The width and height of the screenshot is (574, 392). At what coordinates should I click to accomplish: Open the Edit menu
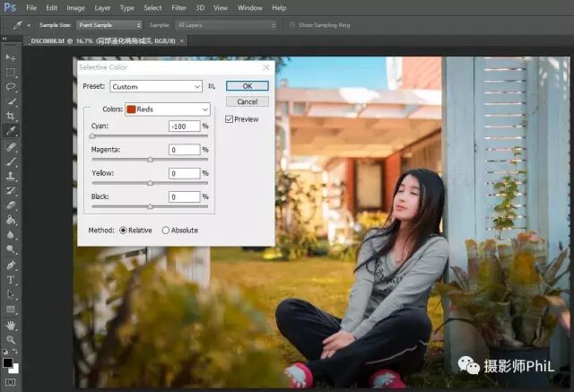(x=52, y=8)
